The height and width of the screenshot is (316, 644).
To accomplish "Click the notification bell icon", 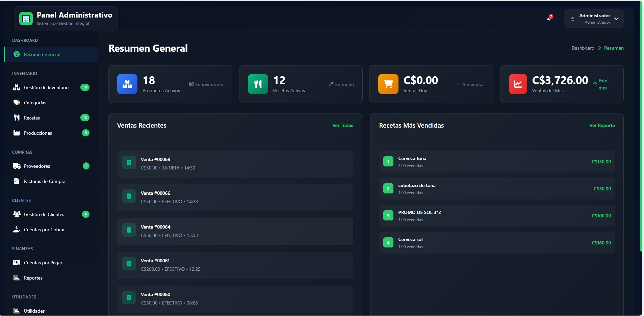I will 549,18.
